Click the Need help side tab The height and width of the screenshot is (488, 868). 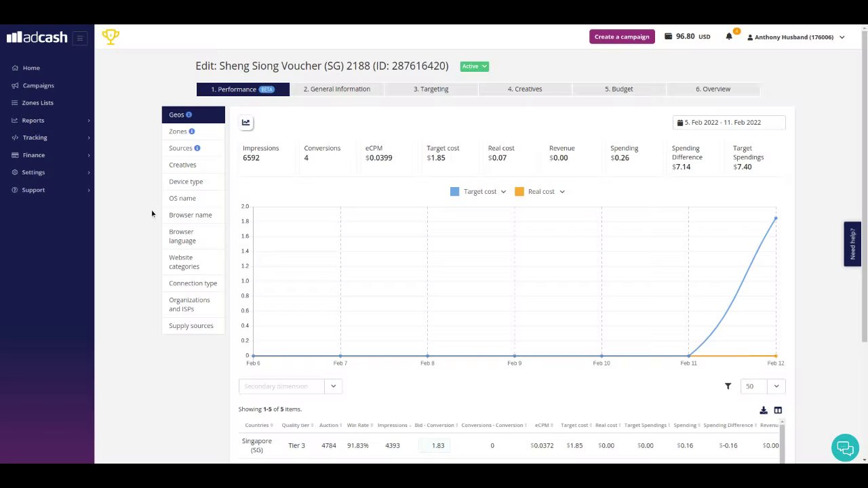(852, 244)
